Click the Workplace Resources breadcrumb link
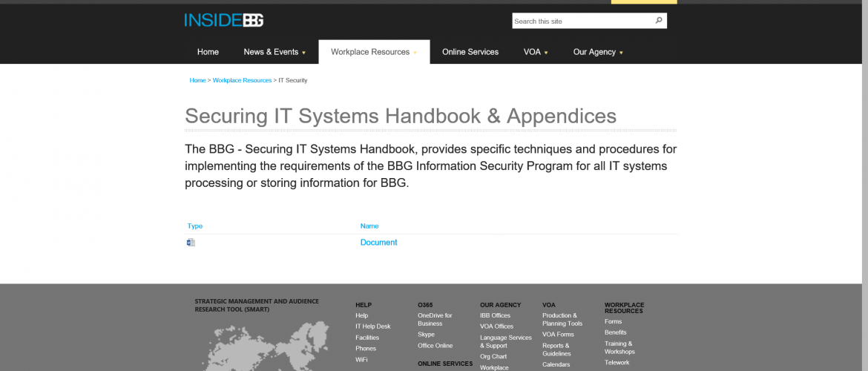This screenshot has width=868, height=371. pos(242,80)
